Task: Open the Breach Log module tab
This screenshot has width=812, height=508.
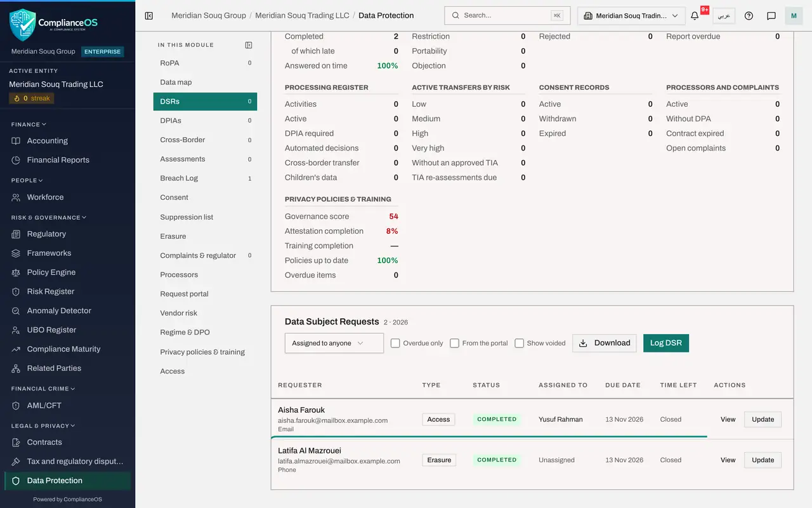Action: pos(205,178)
